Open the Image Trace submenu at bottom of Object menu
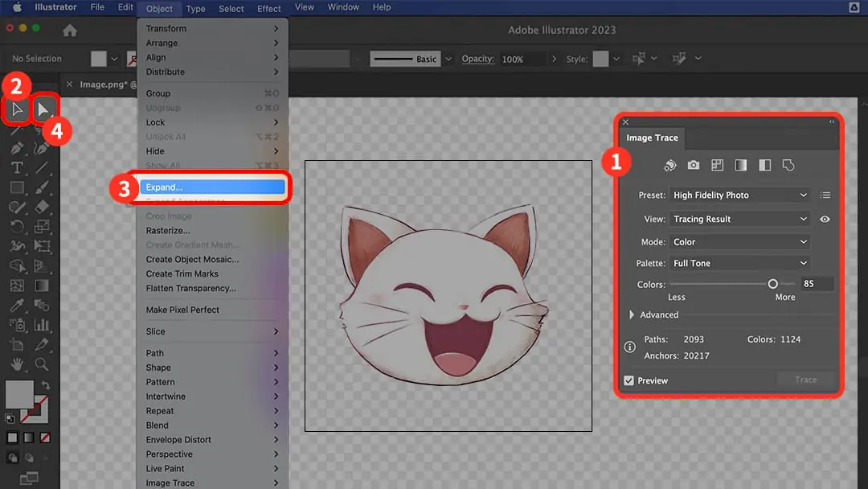 (x=212, y=483)
